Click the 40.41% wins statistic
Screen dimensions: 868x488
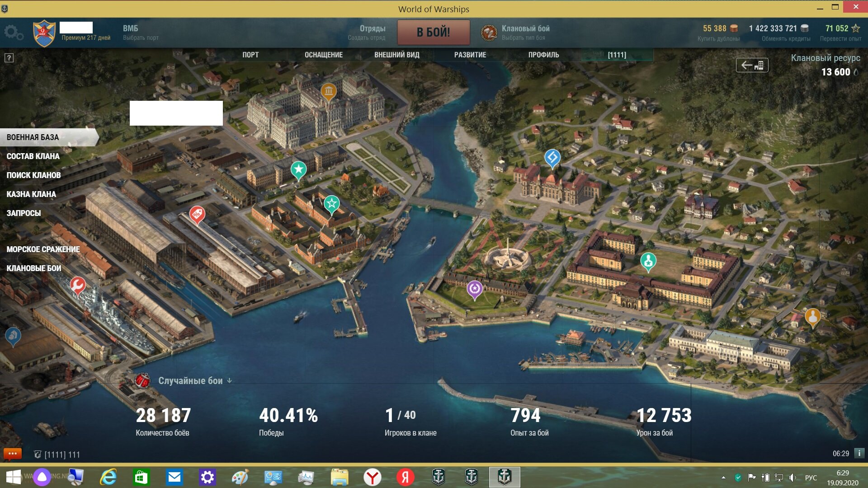288,422
